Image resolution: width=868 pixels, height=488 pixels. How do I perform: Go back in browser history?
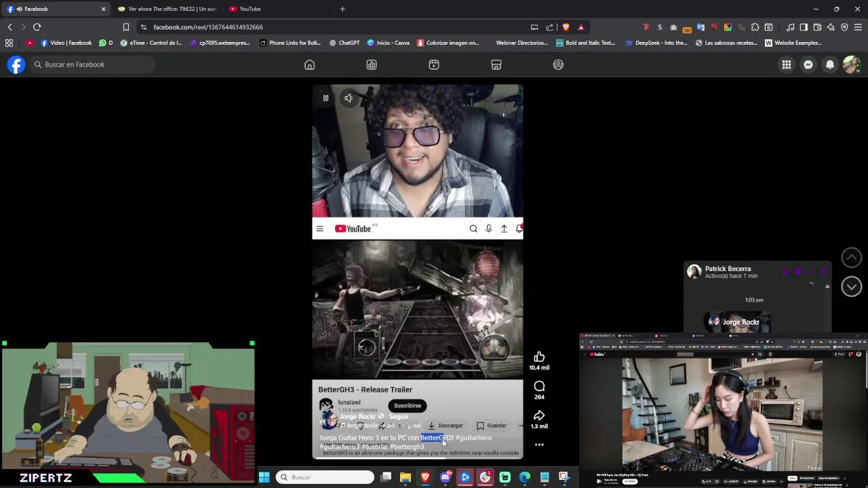click(9, 27)
